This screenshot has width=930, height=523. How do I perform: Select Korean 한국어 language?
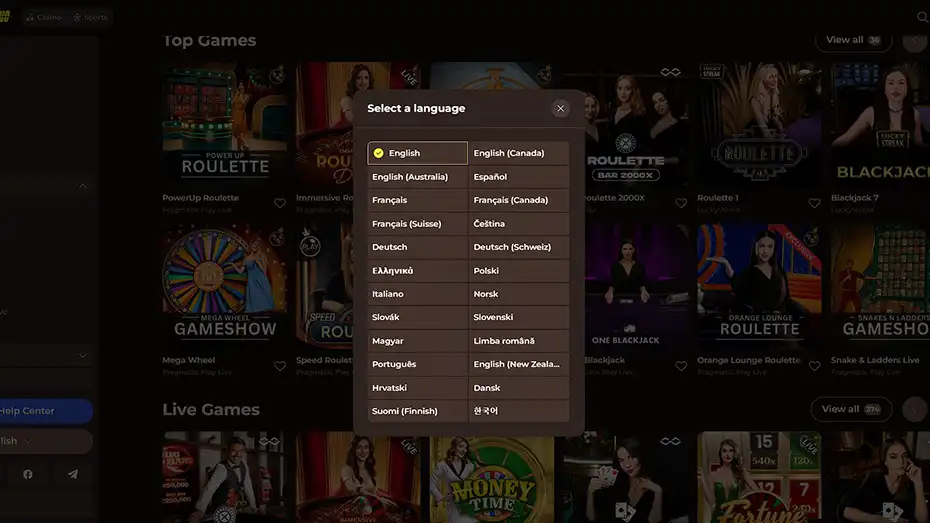519,411
